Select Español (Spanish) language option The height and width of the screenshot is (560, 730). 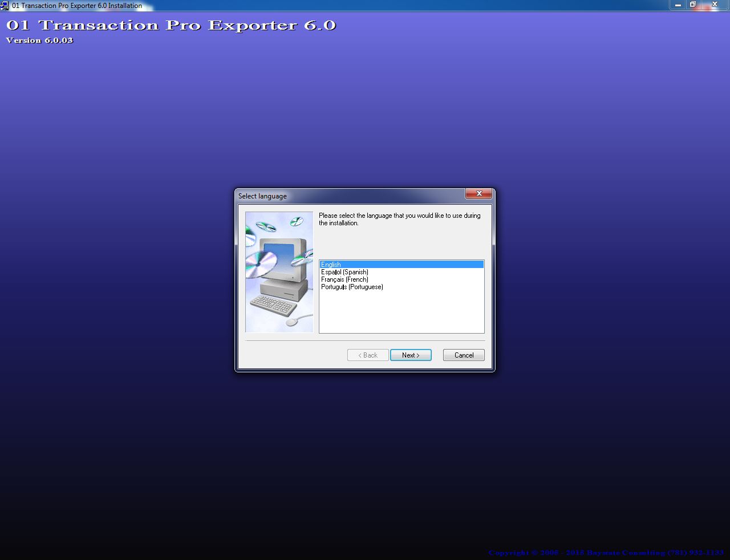tap(344, 272)
